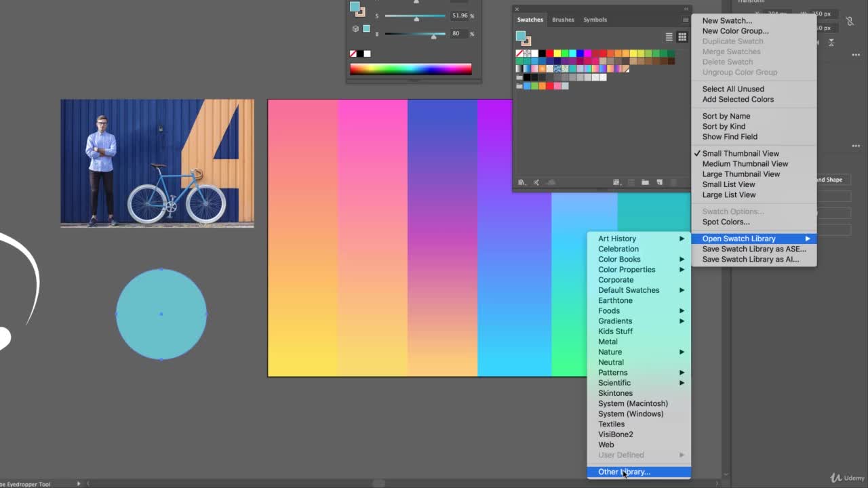Click Spot Colors... menu item
Screen dimensions: 868x488
[726, 222]
